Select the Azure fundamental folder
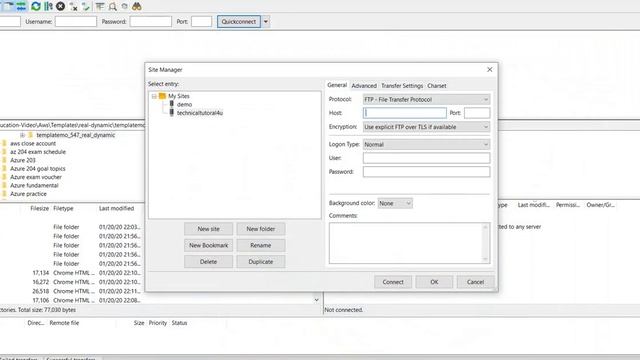 [34, 185]
